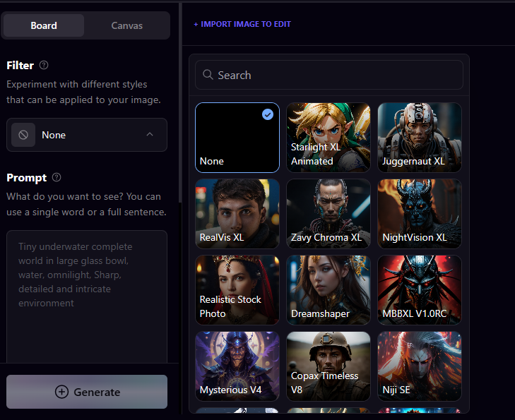The image size is (515, 420).
Task: Apply the Dreamshaper filter
Action: 328,290
